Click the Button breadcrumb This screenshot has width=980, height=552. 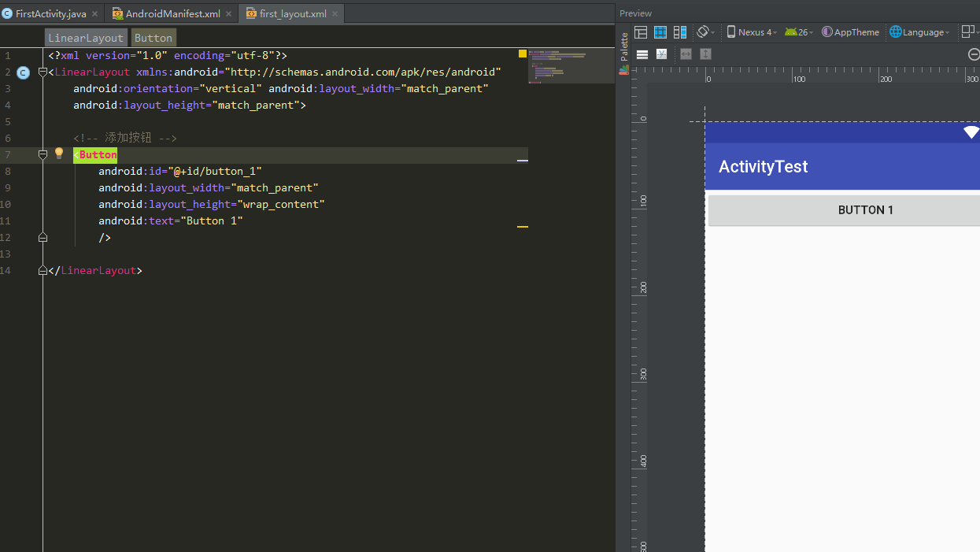tap(153, 38)
